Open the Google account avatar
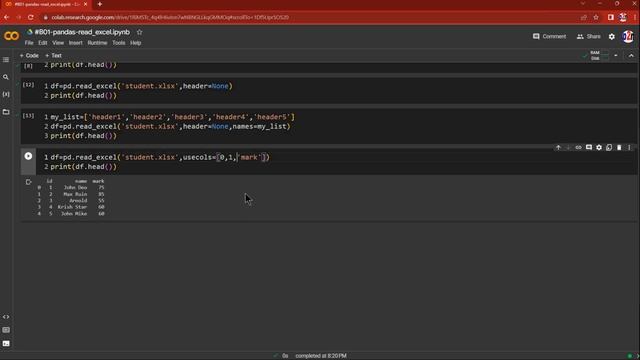The width and height of the screenshot is (640, 360). tap(628, 37)
